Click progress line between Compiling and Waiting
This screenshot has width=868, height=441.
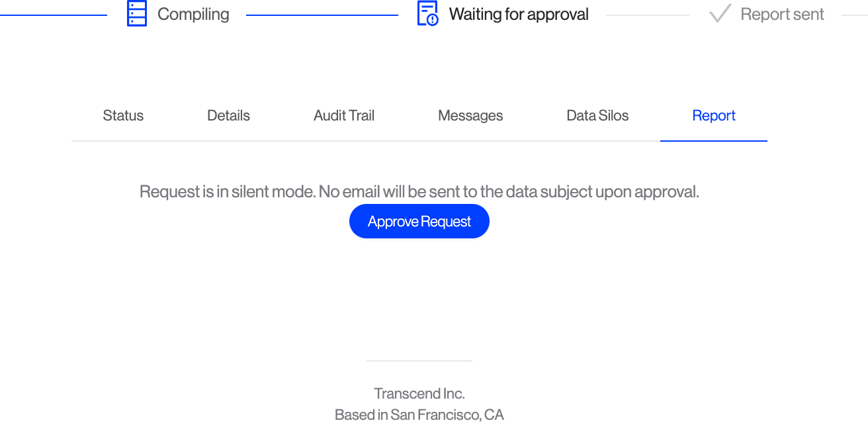click(x=322, y=15)
